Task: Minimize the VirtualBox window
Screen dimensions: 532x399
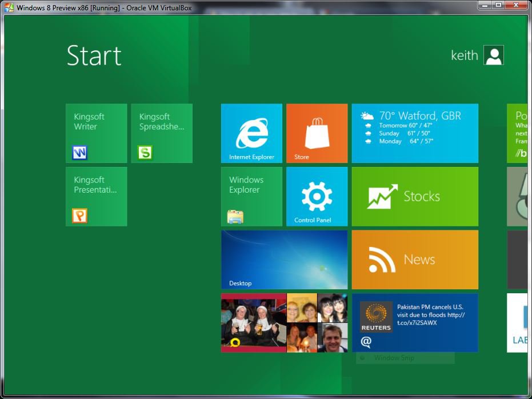Action: pos(485,5)
